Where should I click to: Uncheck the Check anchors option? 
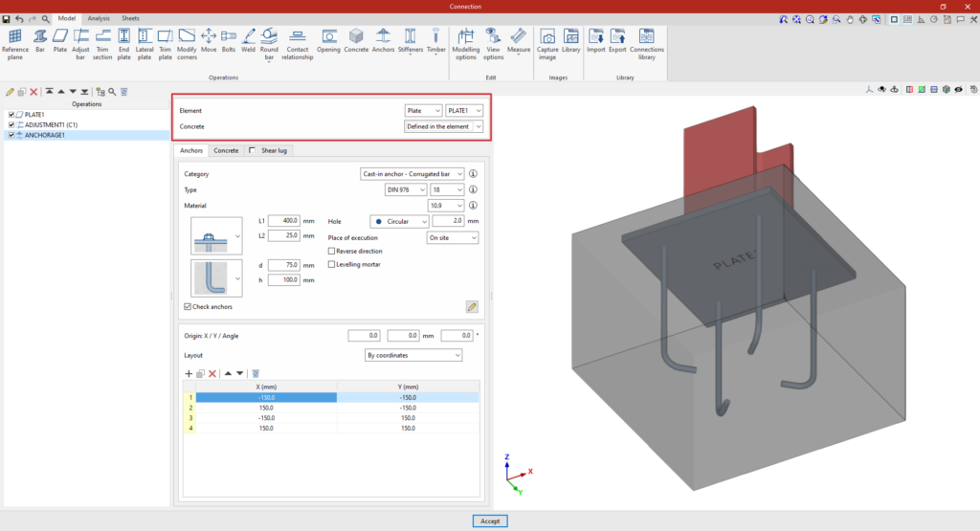(188, 306)
